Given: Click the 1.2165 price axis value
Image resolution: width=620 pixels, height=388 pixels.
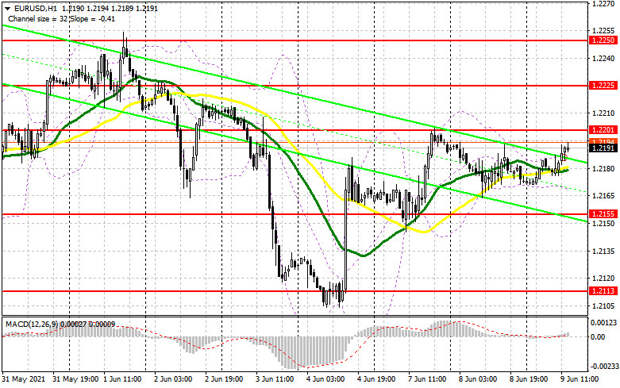Looking at the screenshot, I should pos(603,196).
